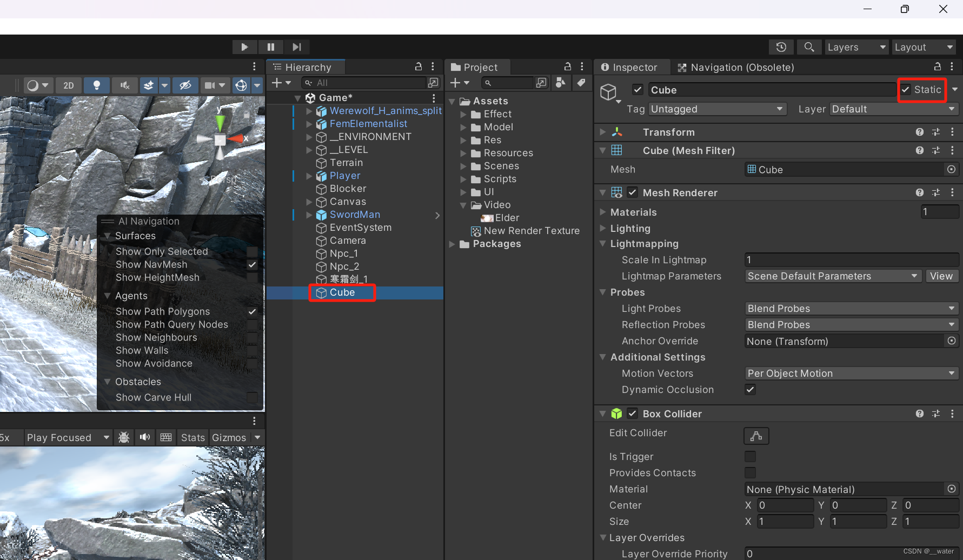Viewport: 963px width, 560px height.
Task: Uncheck Dynamic Occlusion under Additional Settings
Action: click(750, 389)
